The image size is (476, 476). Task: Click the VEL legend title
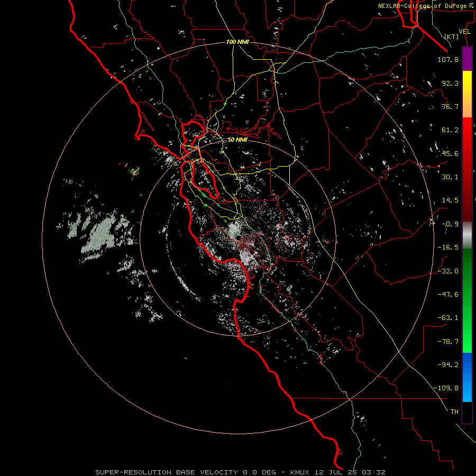click(464, 32)
